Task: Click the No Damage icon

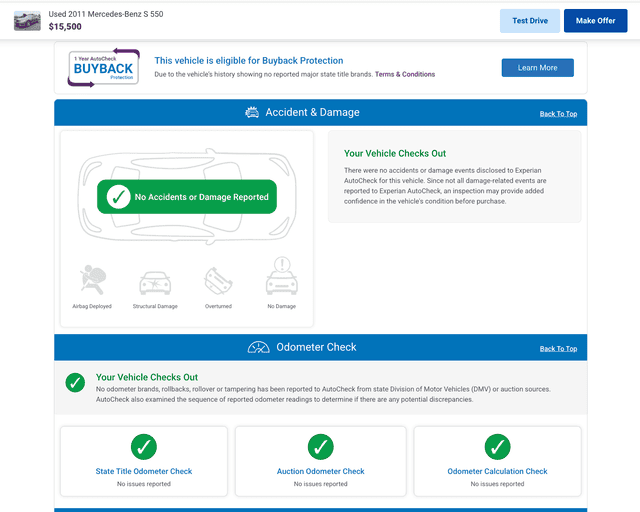Action: coord(281,277)
